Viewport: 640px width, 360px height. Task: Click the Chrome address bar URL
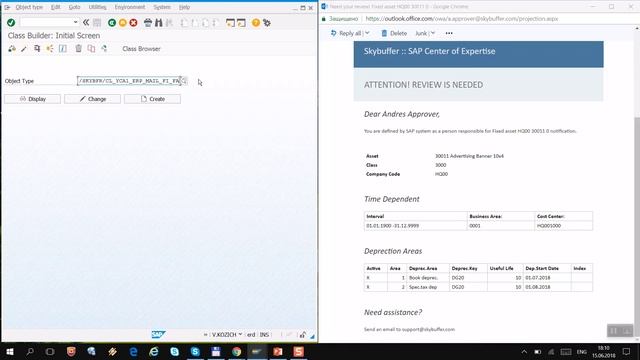click(462, 19)
